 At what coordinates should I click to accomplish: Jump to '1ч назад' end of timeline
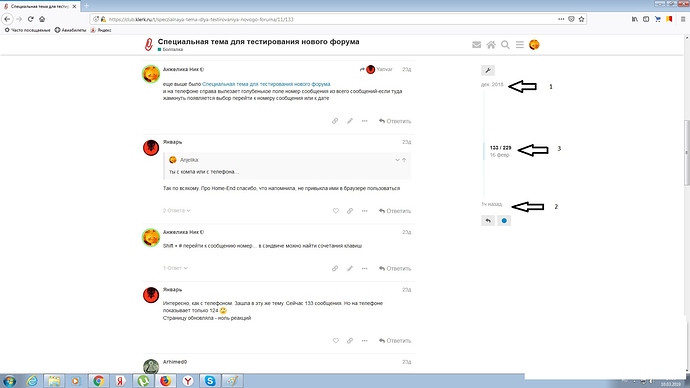click(x=492, y=204)
